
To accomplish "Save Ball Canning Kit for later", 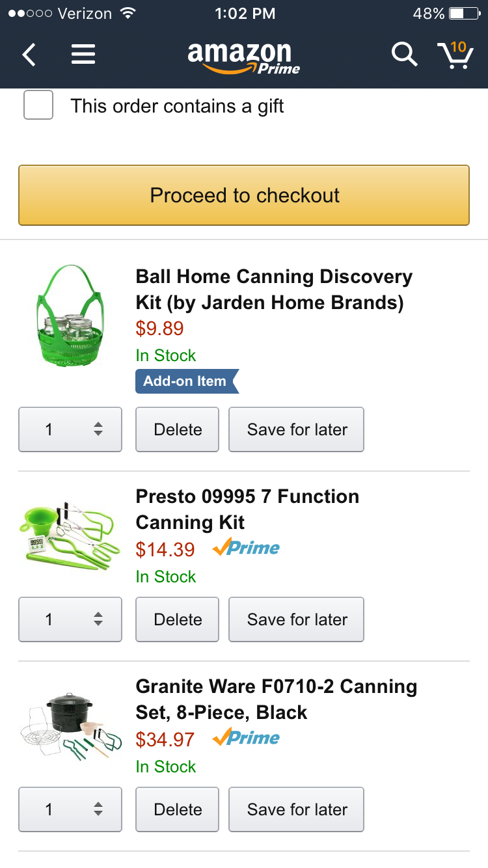I will pyautogui.click(x=297, y=429).
